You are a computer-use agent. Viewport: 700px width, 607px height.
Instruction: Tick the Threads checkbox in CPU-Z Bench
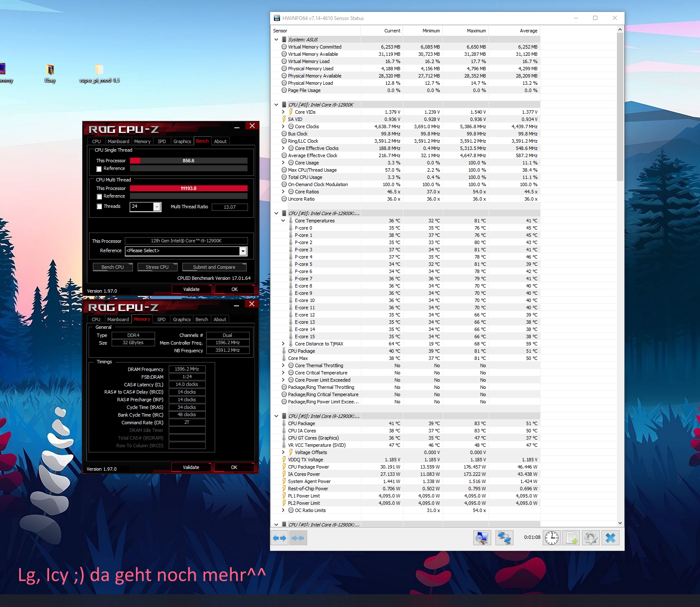pos(99,207)
